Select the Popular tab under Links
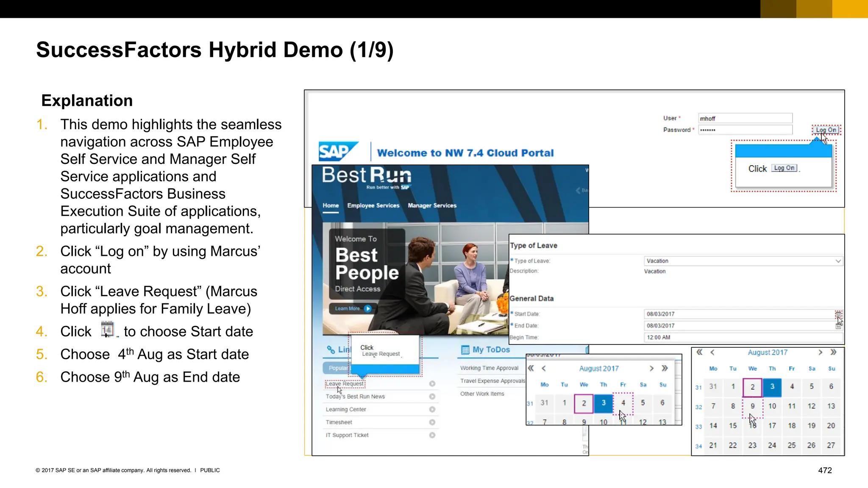868x488 pixels. click(336, 368)
